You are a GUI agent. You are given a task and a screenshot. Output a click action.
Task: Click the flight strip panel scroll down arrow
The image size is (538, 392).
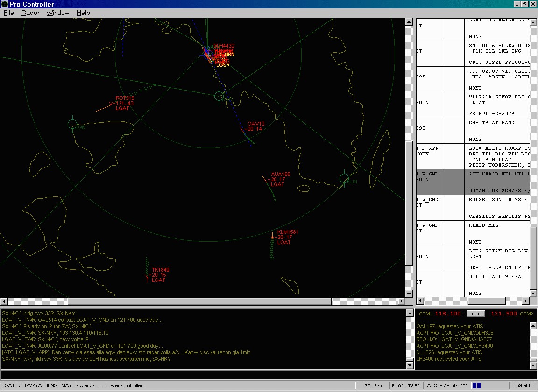point(533,293)
